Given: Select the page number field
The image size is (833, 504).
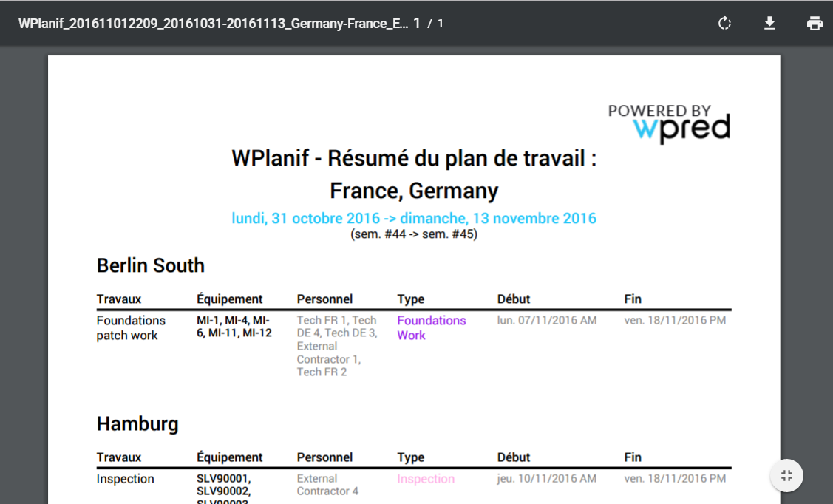Looking at the screenshot, I should pos(417,23).
